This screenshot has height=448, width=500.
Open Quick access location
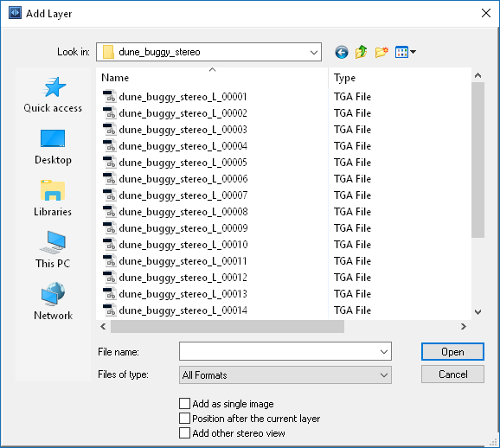pos(53,94)
